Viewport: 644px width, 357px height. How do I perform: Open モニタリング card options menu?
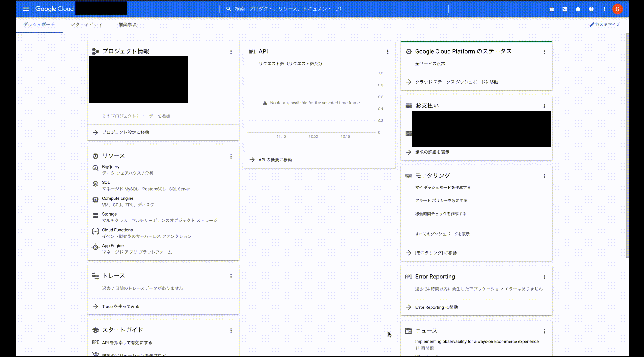click(544, 176)
